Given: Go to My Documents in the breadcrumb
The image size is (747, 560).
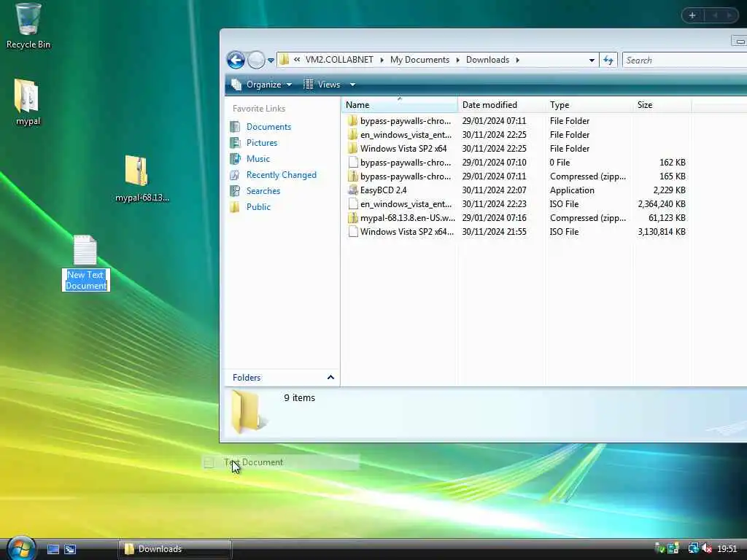Looking at the screenshot, I should click(x=419, y=60).
